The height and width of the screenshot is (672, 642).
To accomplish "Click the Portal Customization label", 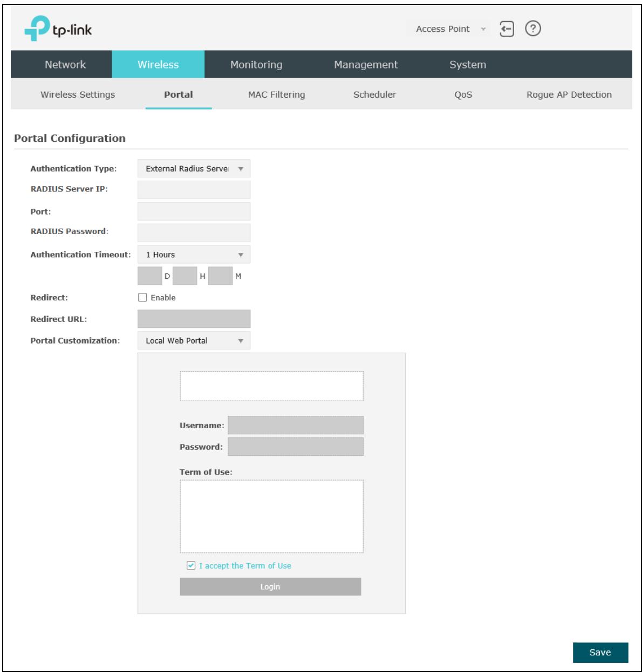I will click(x=75, y=341).
